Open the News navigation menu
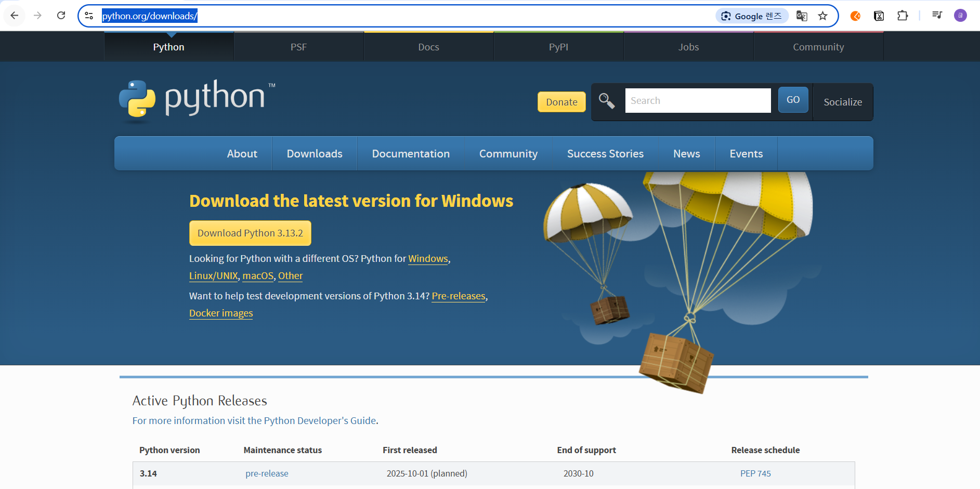Screen dimensions: 980x489 pos(687,154)
